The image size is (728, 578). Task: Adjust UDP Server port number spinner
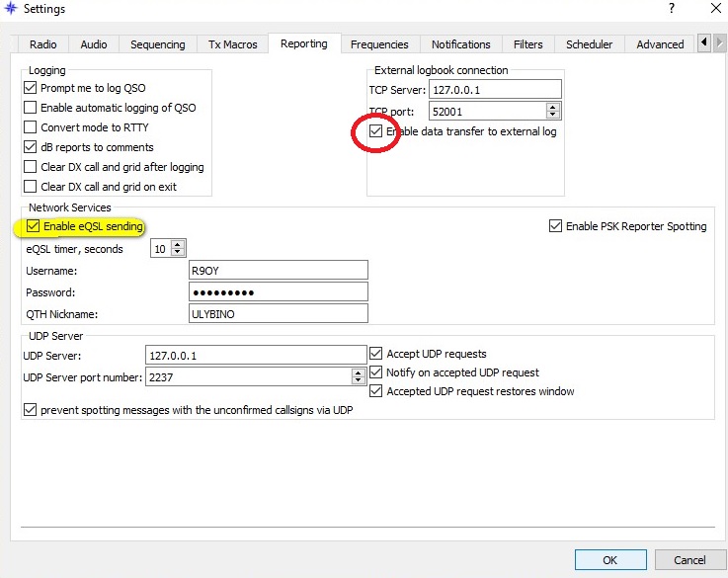[359, 376]
